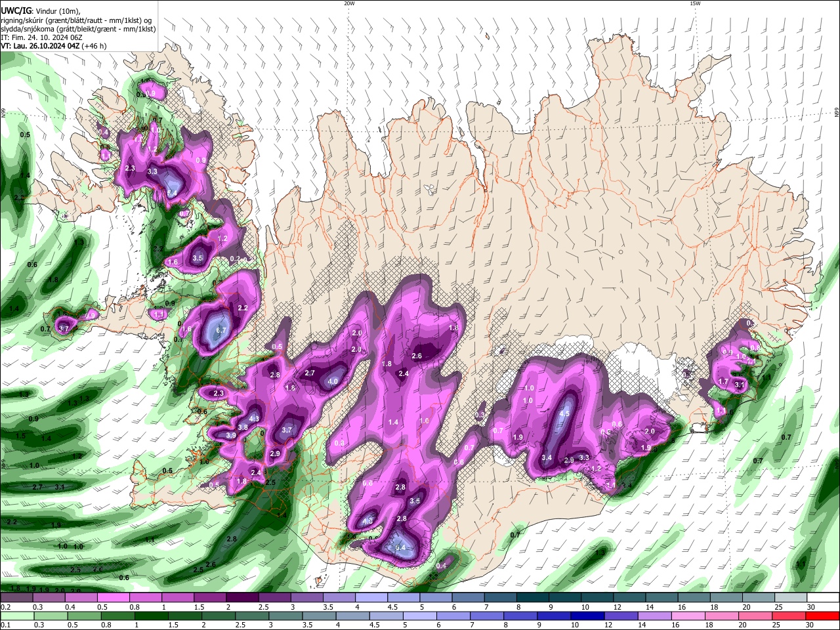This screenshot has height=630, width=840.
Task: Click the '6.7' precipitation value on the map
Action: pos(220,330)
